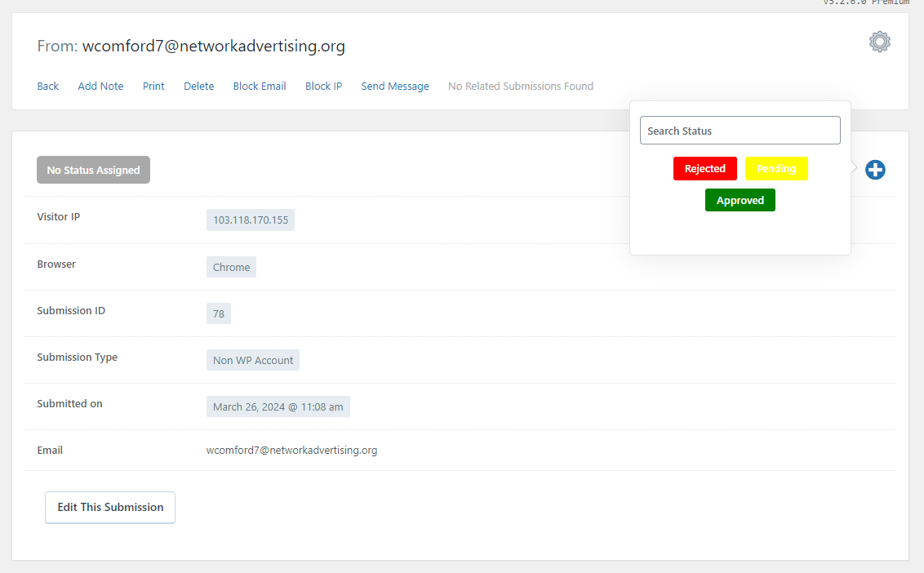Select the Approved status
The width and height of the screenshot is (924, 573).
tap(740, 200)
